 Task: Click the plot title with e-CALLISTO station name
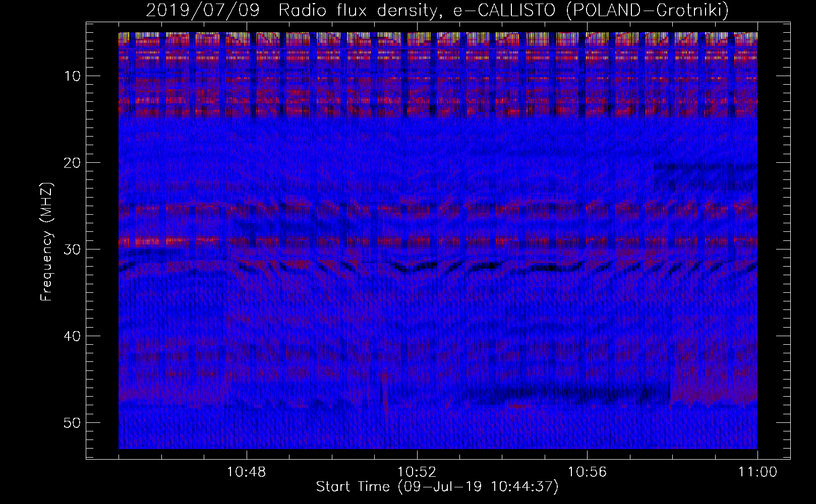point(437,10)
